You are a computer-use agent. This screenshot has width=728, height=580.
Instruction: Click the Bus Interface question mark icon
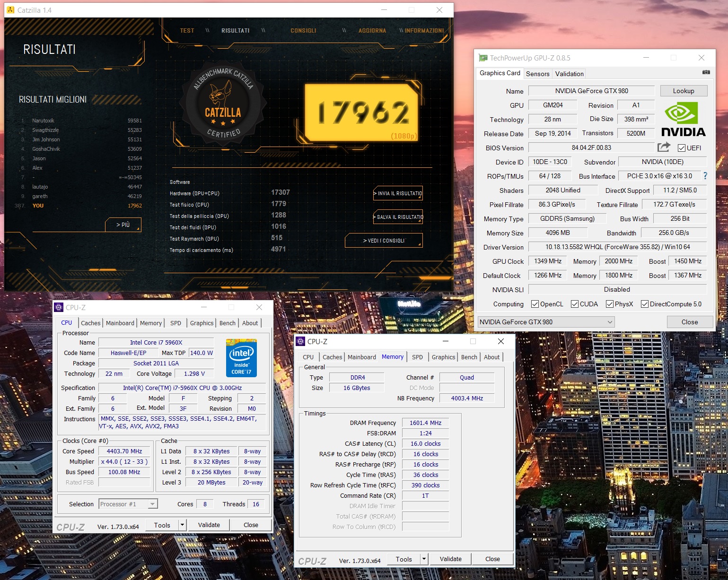(x=705, y=176)
